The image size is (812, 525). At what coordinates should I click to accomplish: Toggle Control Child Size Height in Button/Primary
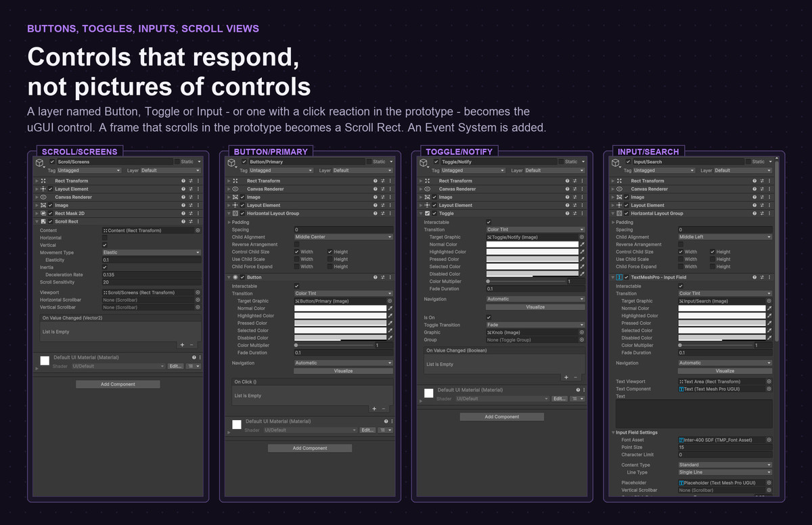(x=330, y=252)
